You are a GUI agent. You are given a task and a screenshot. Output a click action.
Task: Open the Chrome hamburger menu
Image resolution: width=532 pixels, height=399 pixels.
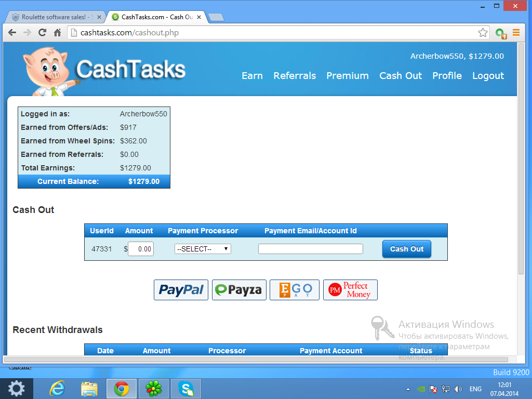[516, 33]
